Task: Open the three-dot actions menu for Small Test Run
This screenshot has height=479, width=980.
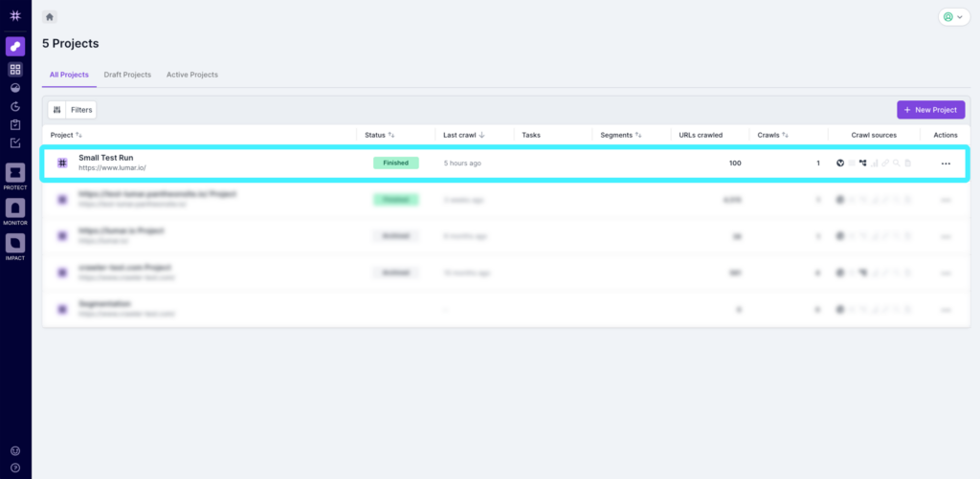Action: [946, 163]
